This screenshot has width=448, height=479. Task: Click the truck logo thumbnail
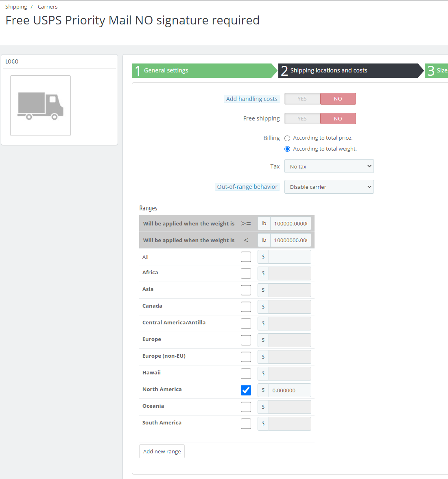click(40, 106)
